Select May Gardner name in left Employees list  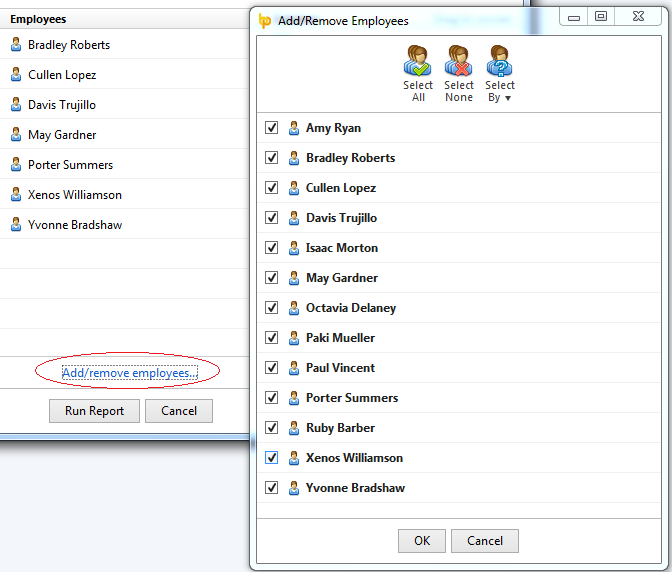[62, 135]
